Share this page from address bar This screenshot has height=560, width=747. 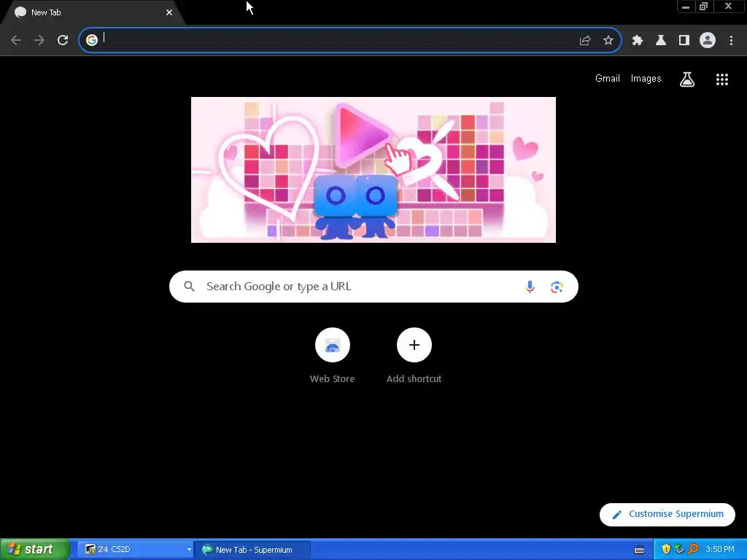click(x=585, y=41)
